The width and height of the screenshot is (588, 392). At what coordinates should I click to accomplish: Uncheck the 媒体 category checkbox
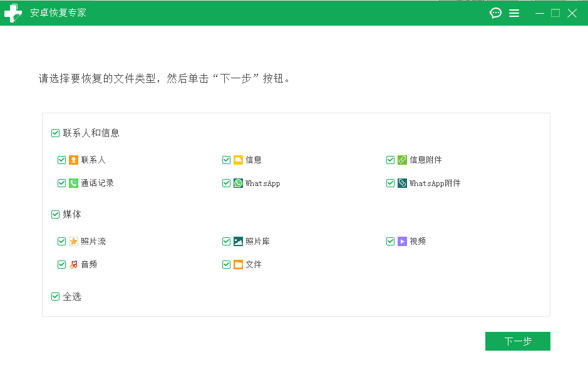[x=55, y=214]
